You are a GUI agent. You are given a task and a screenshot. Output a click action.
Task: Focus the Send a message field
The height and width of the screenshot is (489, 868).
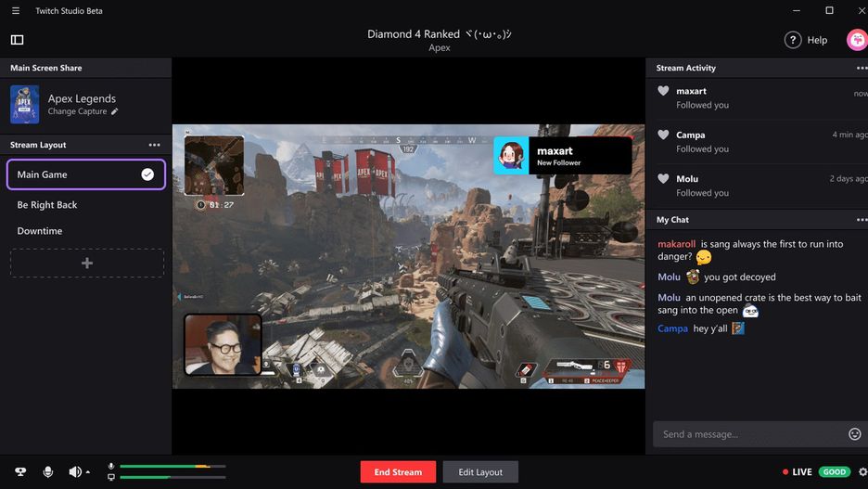point(749,434)
